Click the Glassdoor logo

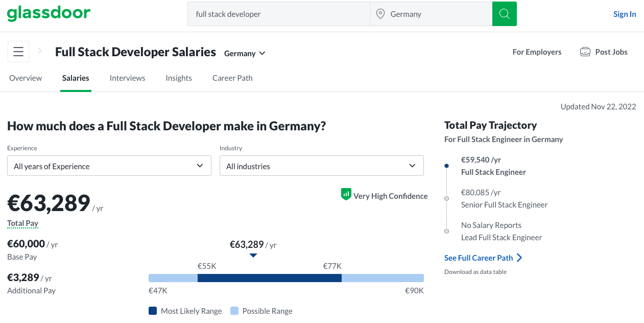click(x=49, y=14)
